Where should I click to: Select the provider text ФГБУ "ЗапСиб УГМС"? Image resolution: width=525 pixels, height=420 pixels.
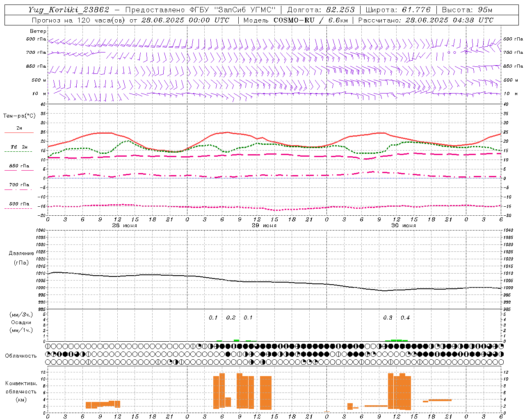[233, 10]
